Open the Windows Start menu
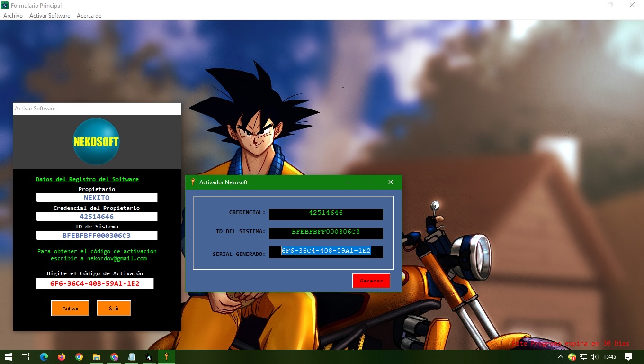Viewport: 644px width, 364px height. (8, 357)
